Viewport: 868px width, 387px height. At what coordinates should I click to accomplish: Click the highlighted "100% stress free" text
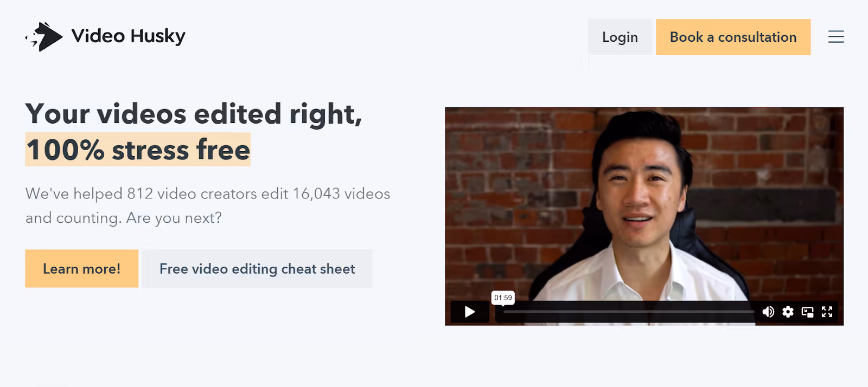pyautogui.click(x=138, y=150)
